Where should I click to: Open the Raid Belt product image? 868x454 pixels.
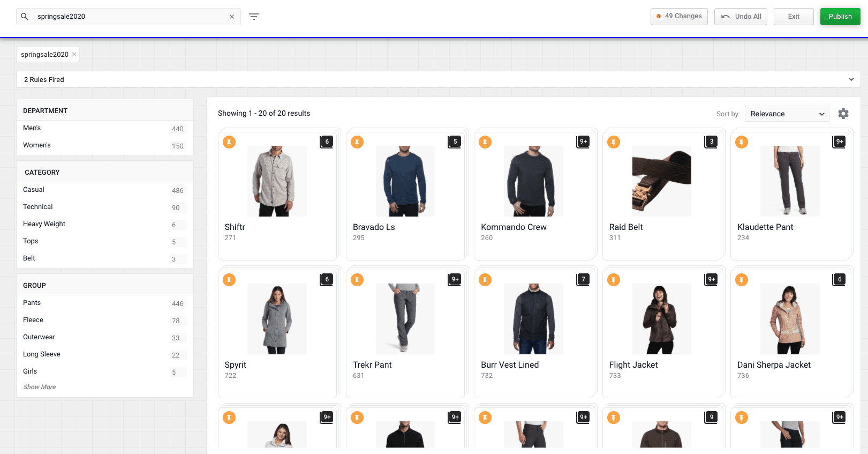[x=662, y=181]
